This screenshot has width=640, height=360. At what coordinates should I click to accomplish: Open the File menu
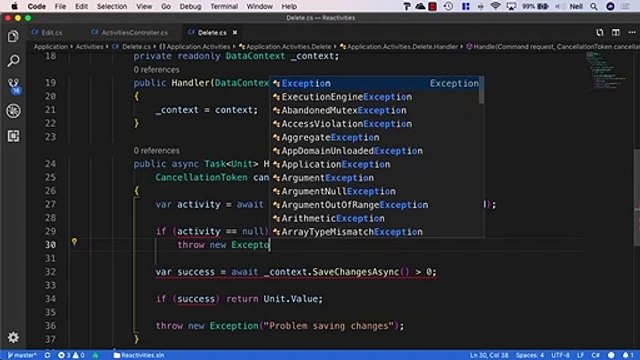point(60,6)
